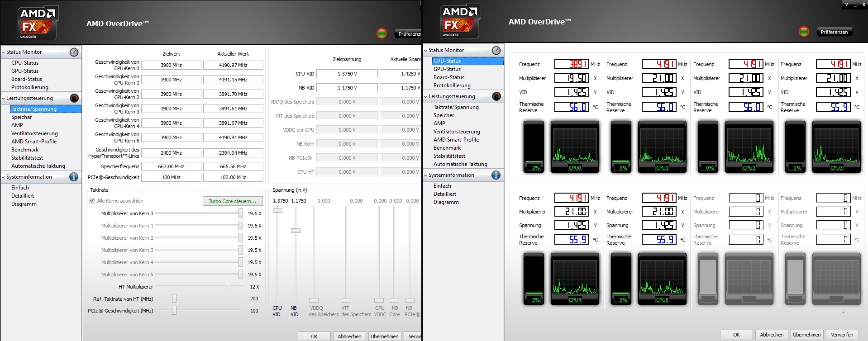Open AMD Smart-Profile in right window
Image resolution: width=868 pixels, height=341 pixels.
pos(456,140)
